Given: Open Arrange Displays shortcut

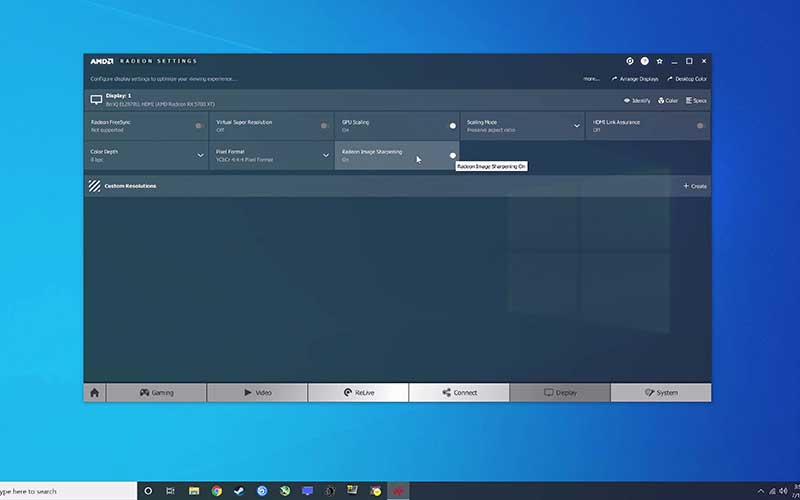Looking at the screenshot, I should (x=635, y=79).
